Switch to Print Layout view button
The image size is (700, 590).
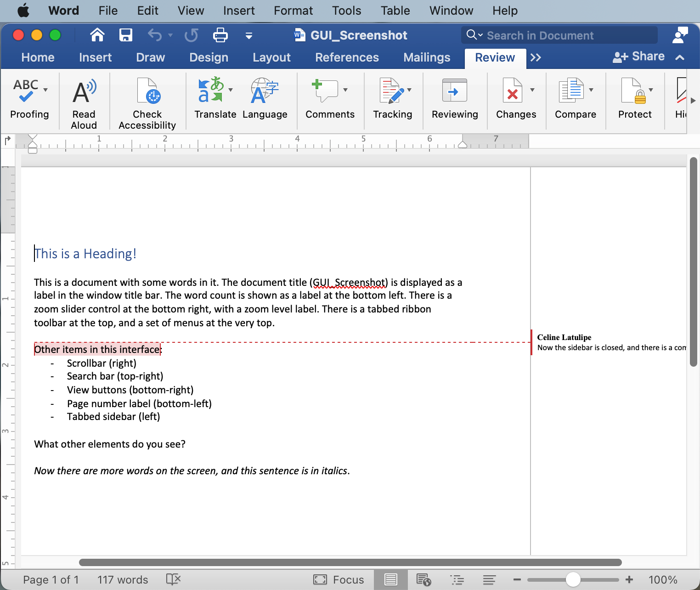pos(390,579)
